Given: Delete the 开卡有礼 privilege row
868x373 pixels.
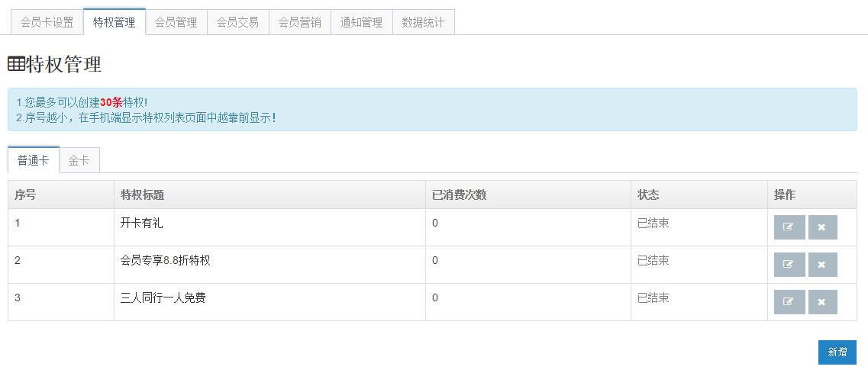Looking at the screenshot, I should [823, 227].
